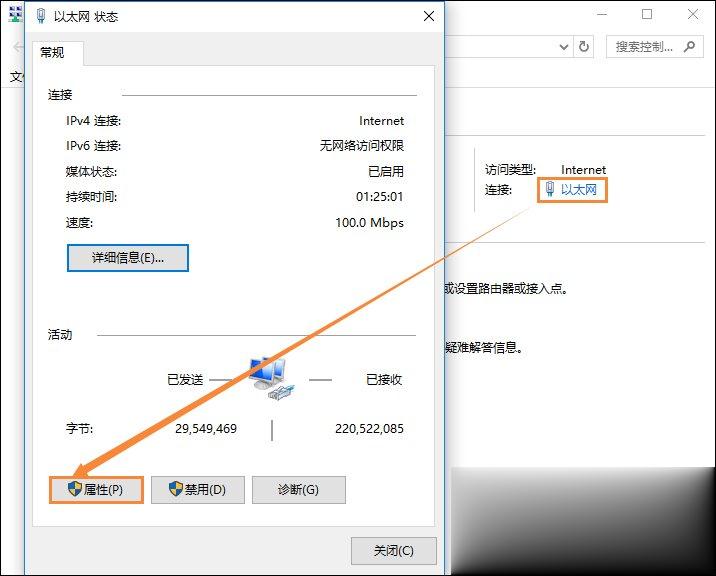Open 详细信息(E)... details button

128,258
